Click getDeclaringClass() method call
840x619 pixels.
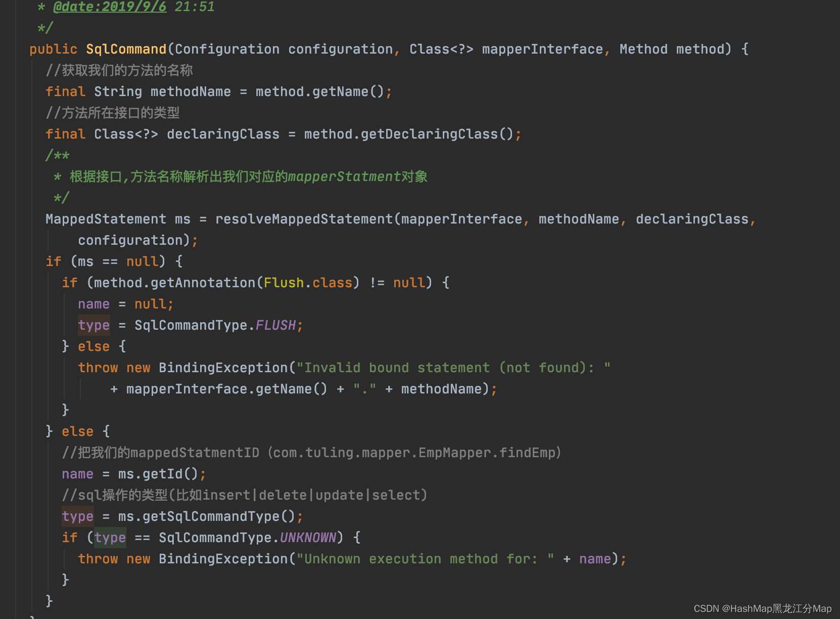coord(437,134)
